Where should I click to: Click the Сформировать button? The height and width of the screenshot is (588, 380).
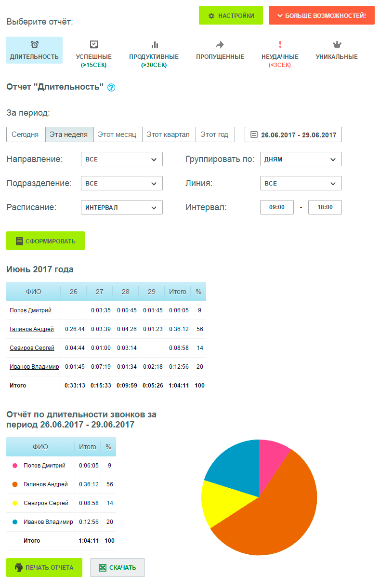click(x=45, y=241)
